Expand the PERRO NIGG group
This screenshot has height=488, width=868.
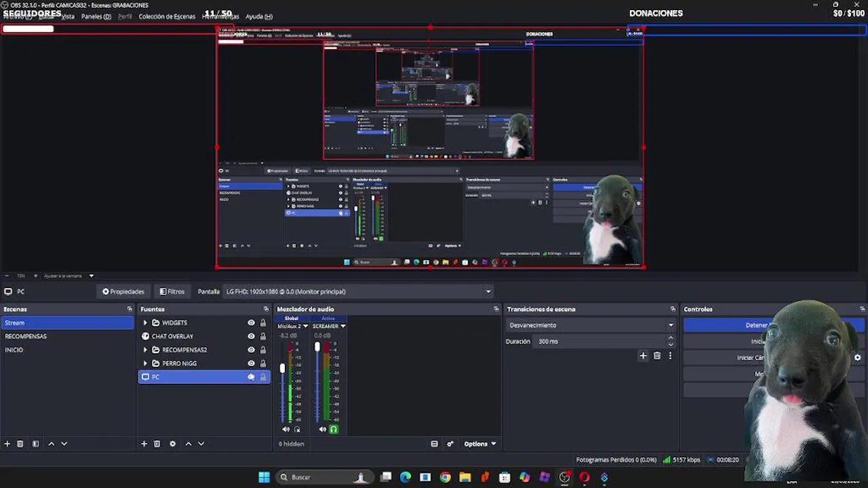coord(145,363)
